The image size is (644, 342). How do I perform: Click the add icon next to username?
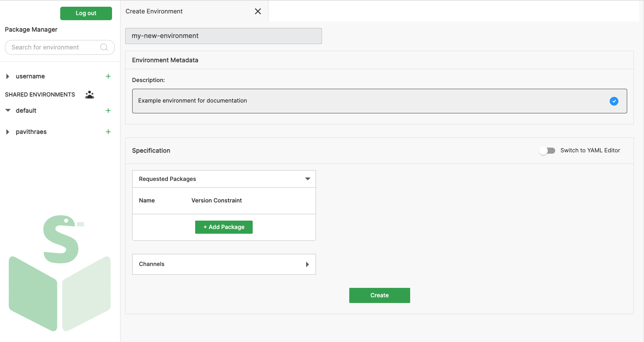[108, 76]
